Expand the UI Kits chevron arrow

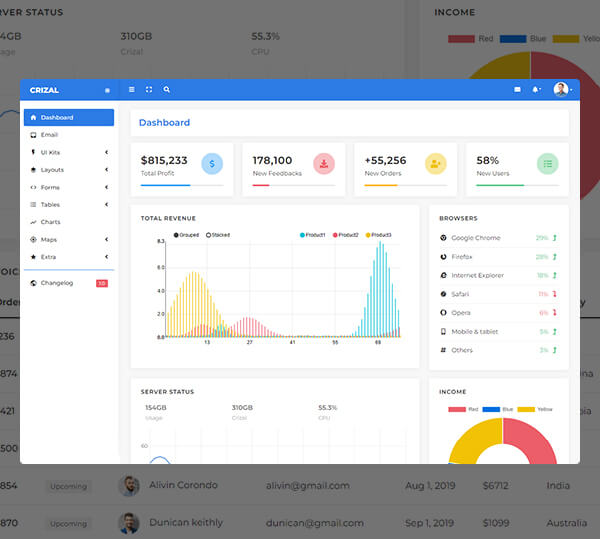(107, 152)
